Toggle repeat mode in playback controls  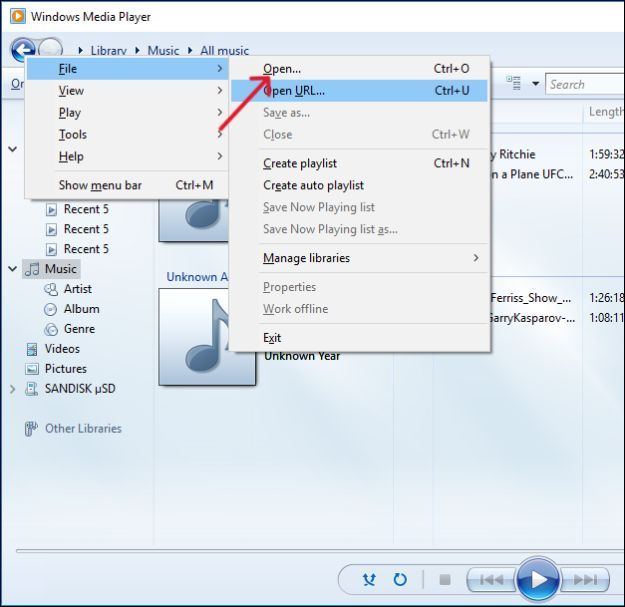(x=400, y=579)
